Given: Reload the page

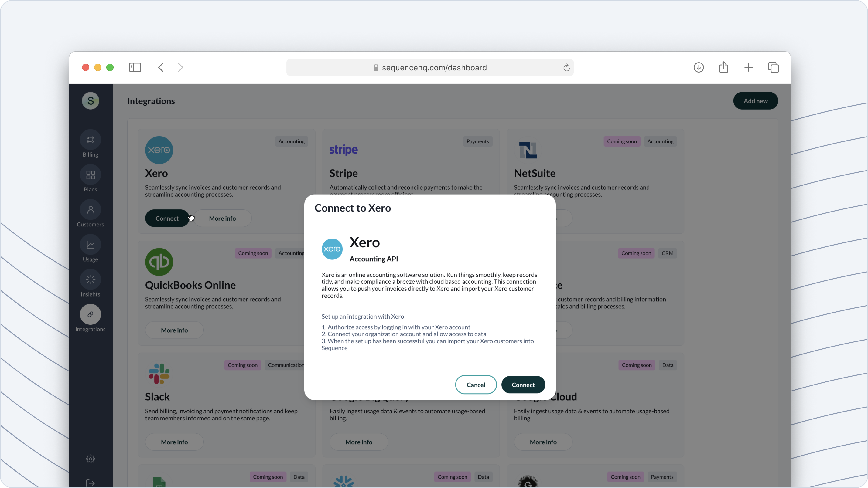Looking at the screenshot, I should pyautogui.click(x=566, y=68).
